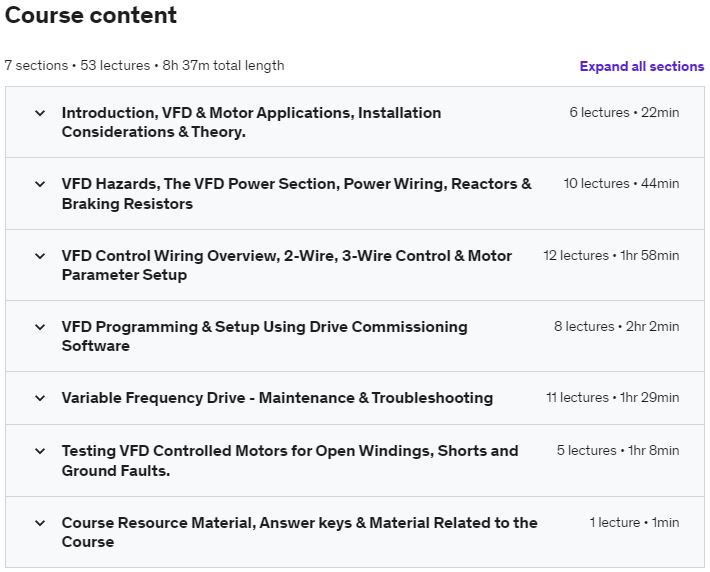
Task: Open VFD Programming & Setup section title
Action: (x=264, y=336)
